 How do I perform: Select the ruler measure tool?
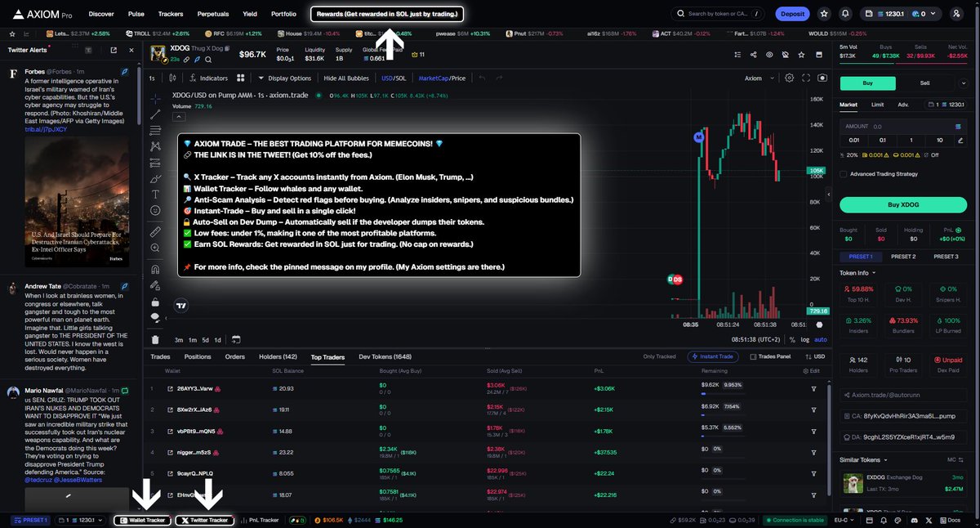[155, 231]
